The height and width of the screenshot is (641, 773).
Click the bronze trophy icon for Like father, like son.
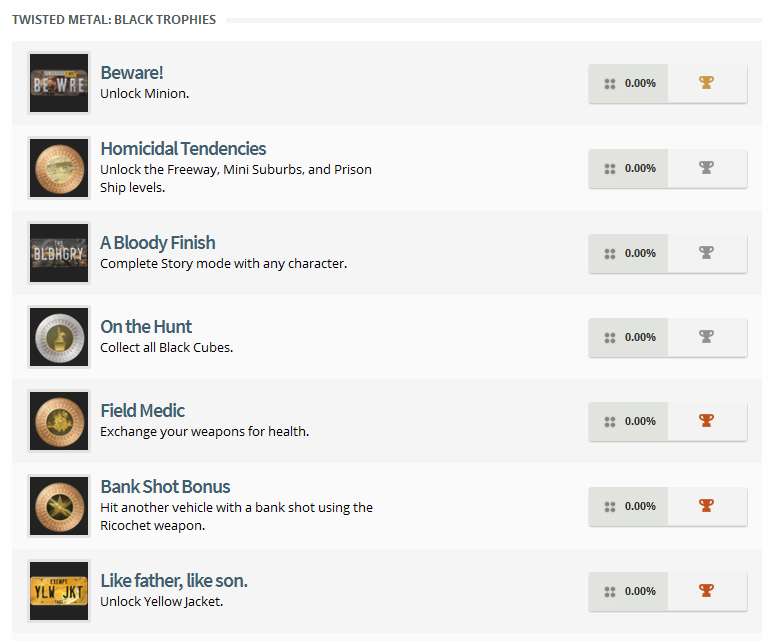click(707, 591)
